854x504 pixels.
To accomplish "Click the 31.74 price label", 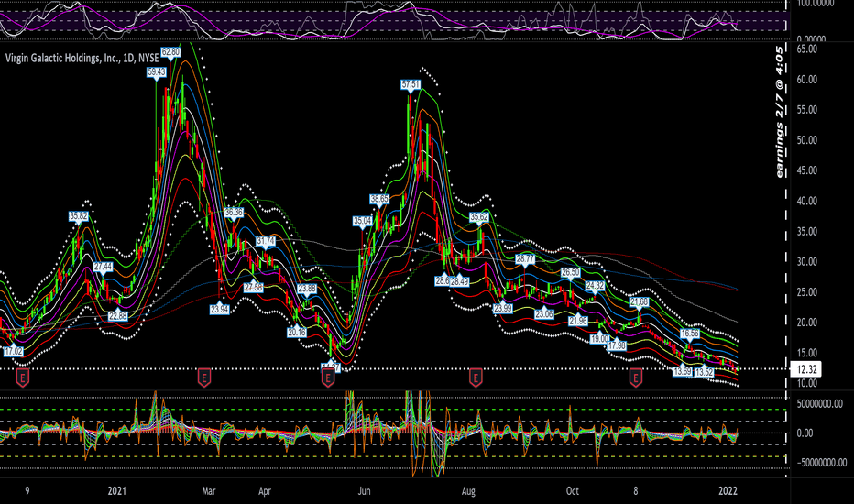I will tap(266, 241).
